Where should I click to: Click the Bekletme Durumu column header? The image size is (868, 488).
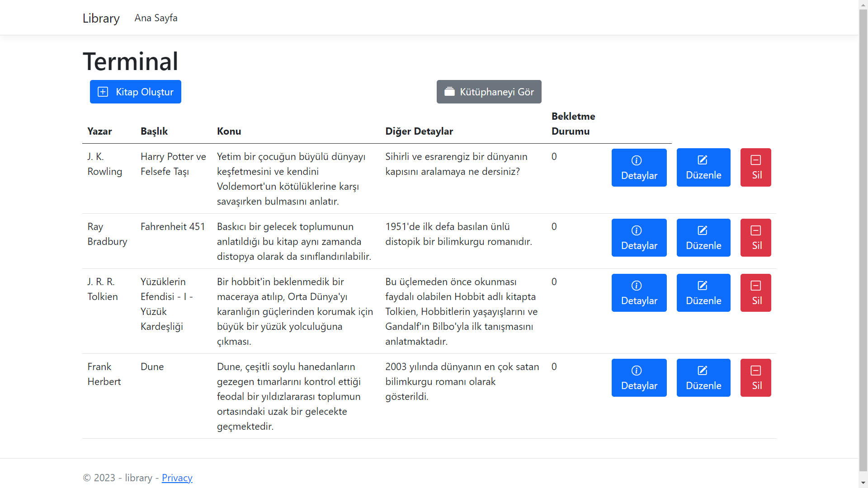573,123
